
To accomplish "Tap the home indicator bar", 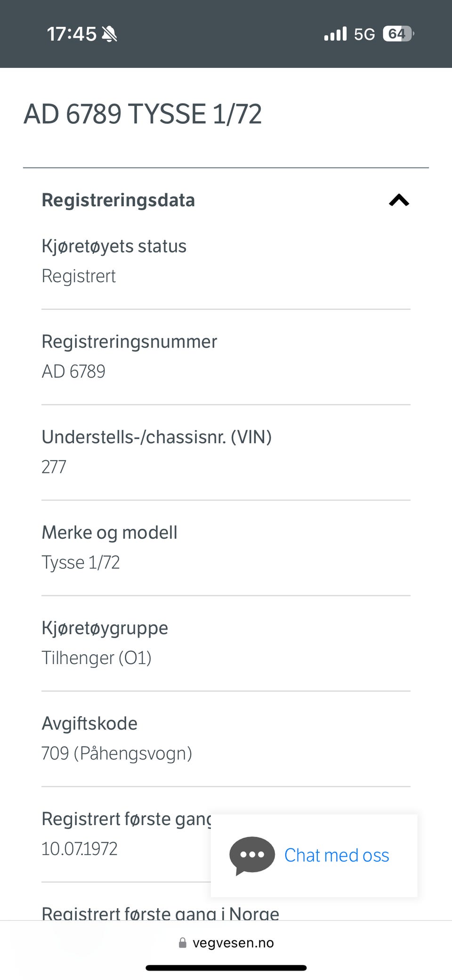I will 226,968.
